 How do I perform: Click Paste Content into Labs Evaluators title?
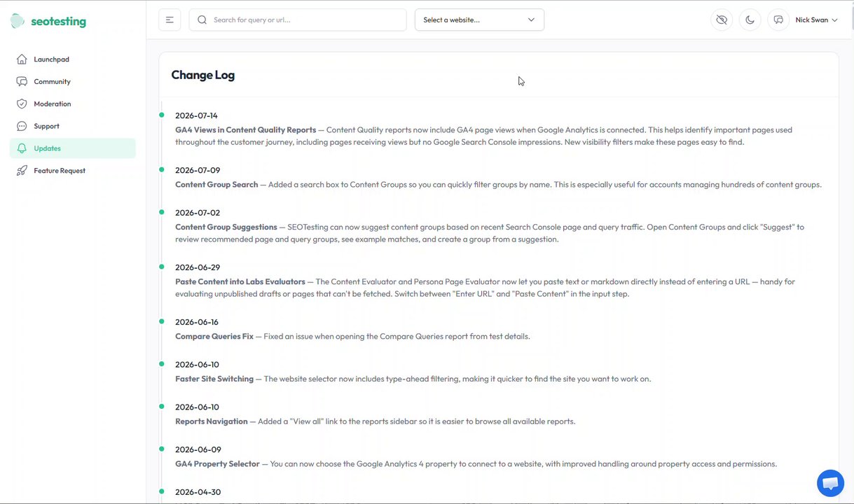(x=240, y=281)
